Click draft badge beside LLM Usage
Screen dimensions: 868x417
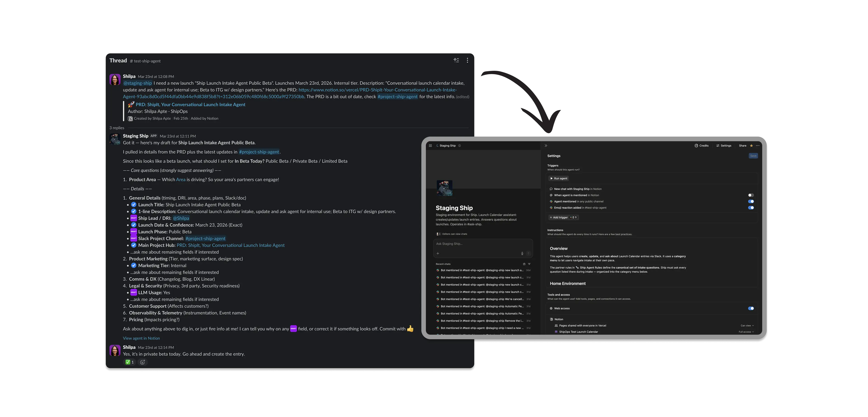pos(134,292)
